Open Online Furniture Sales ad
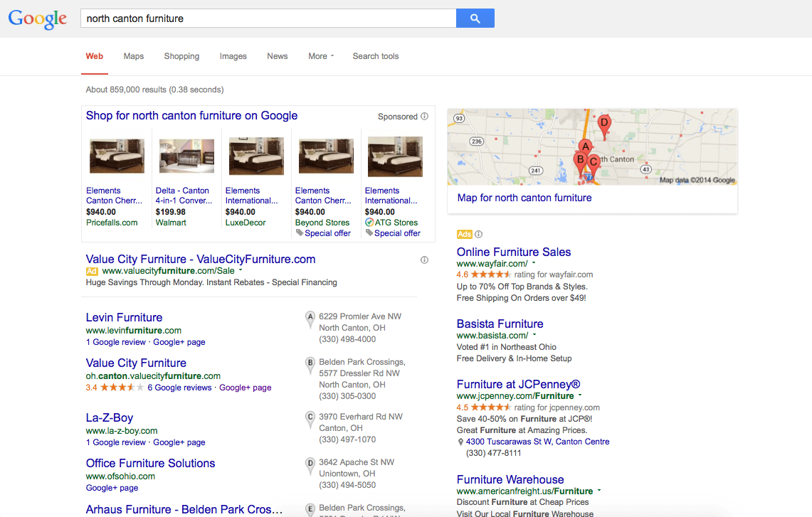This screenshot has width=812, height=517. [514, 252]
